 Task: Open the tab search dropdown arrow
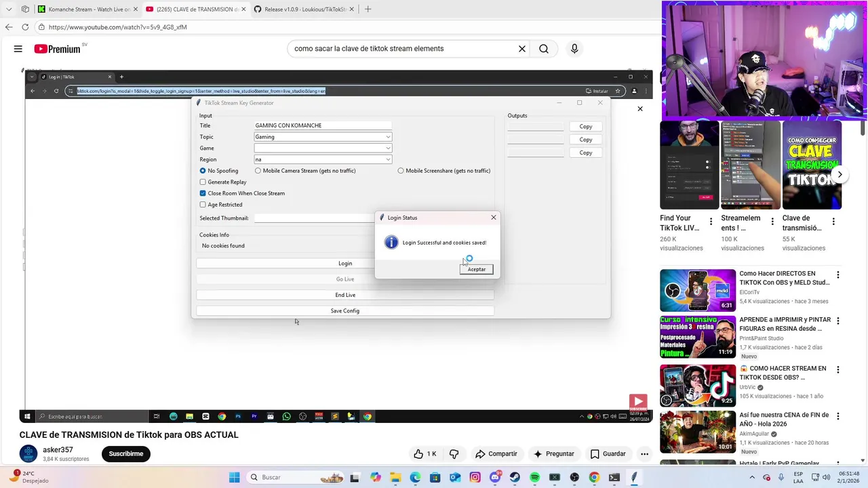click(9, 9)
